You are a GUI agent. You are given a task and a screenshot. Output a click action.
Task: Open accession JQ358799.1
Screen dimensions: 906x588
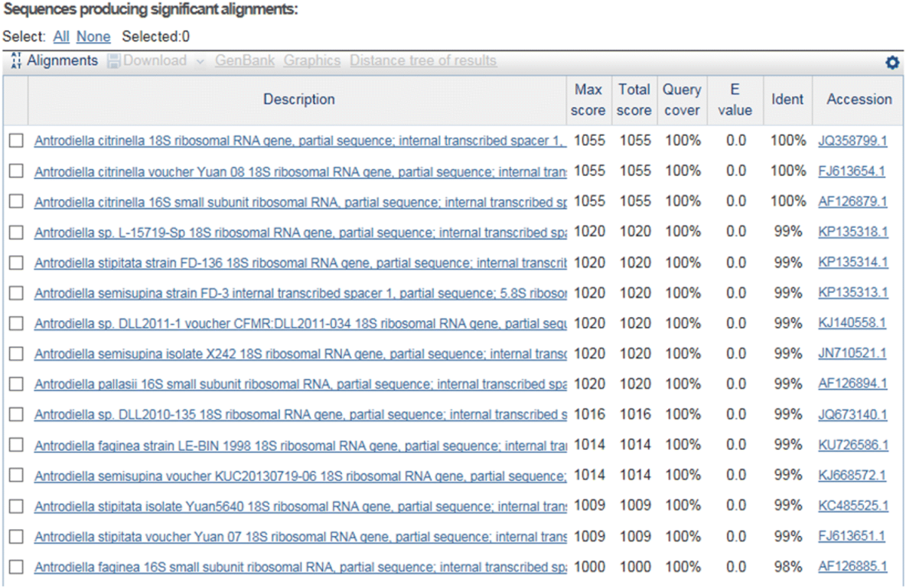[x=852, y=140]
